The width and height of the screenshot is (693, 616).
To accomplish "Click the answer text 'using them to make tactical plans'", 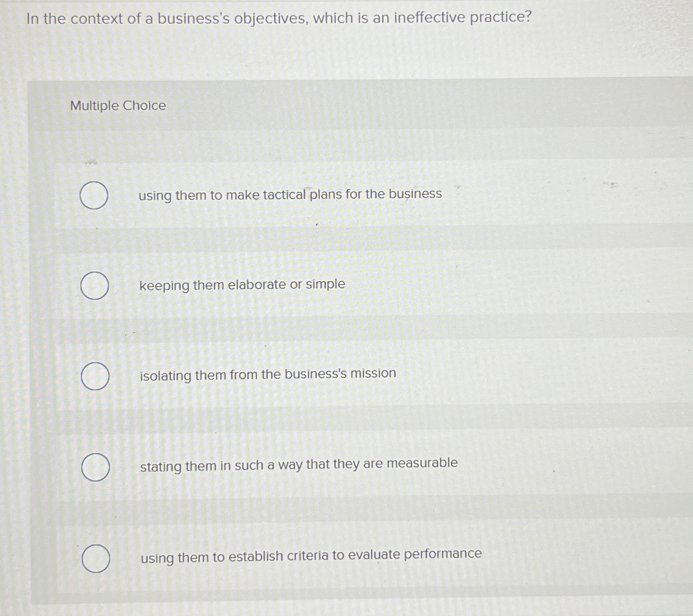I will pyautogui.click(x=290, y=194).
